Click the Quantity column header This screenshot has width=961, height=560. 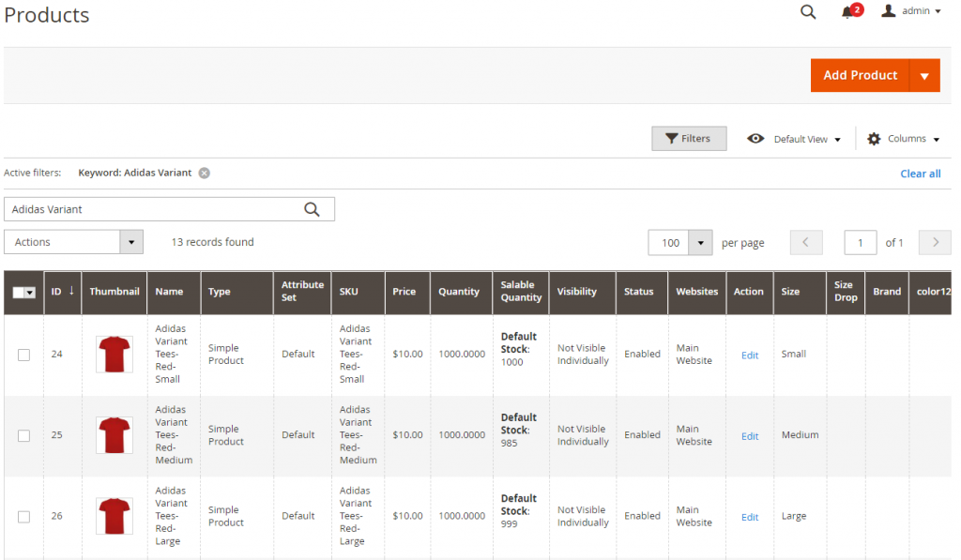(x=460, y=292)
